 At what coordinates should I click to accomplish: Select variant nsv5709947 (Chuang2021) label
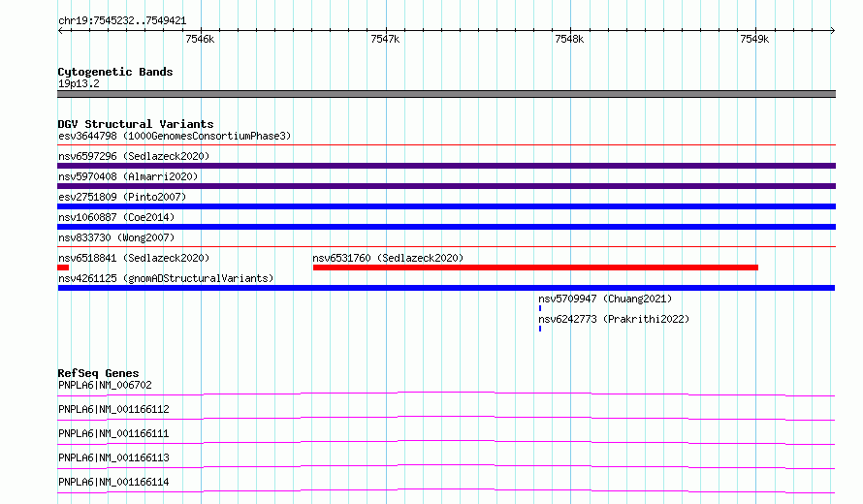coord(605,299)
